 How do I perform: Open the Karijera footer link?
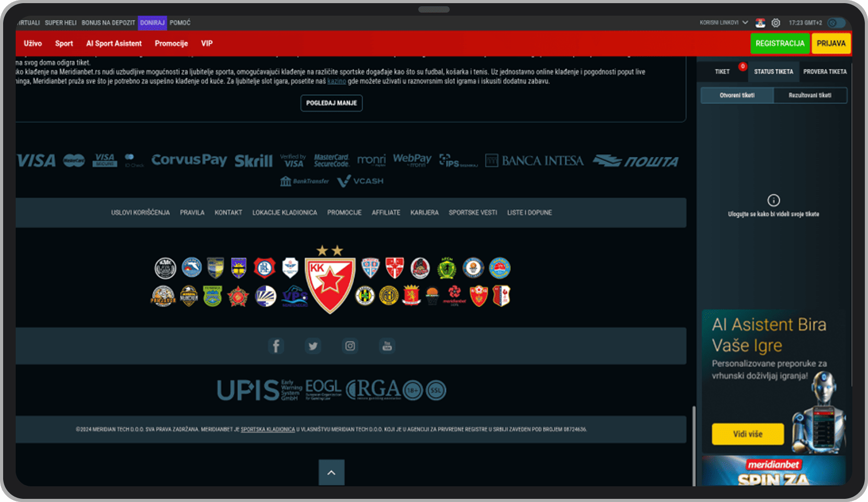click(425, 213)
